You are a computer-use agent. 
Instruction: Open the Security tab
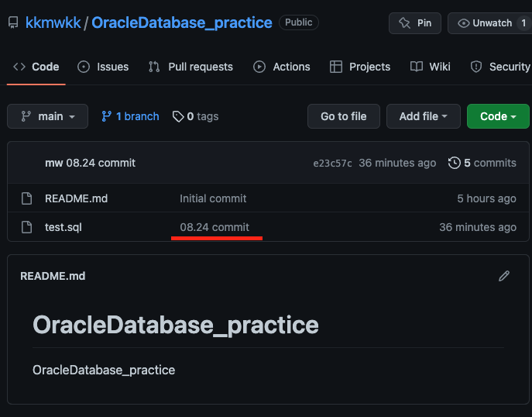tap(499, 67)
